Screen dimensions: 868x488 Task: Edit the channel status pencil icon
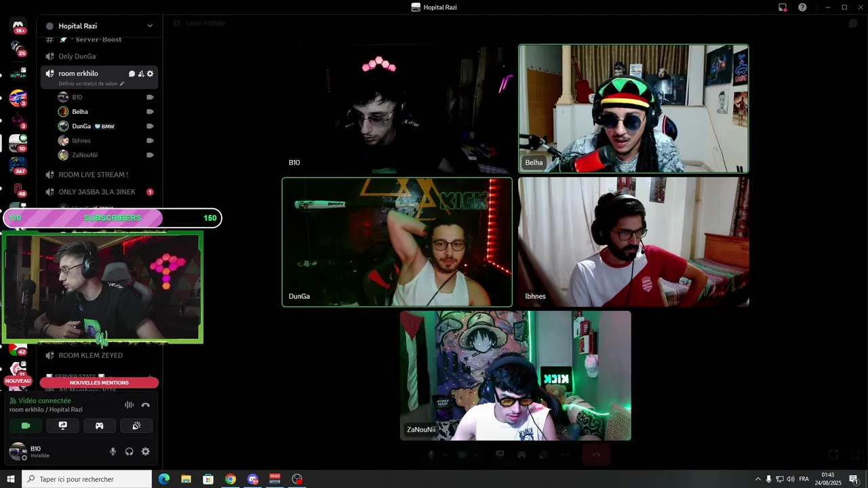tap(122, 84)
